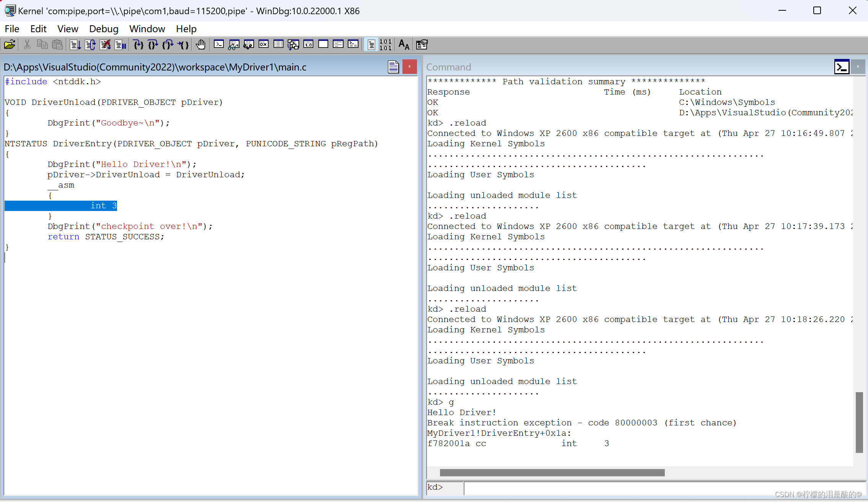Open the Processes and Threads icon
868x502 pixels.
[338, 44]
